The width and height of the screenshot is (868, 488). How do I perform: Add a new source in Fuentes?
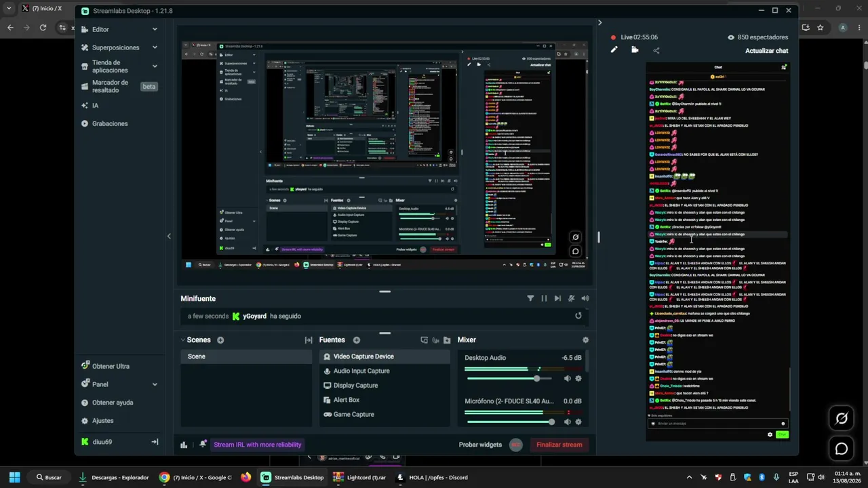(x=357, y=340)
